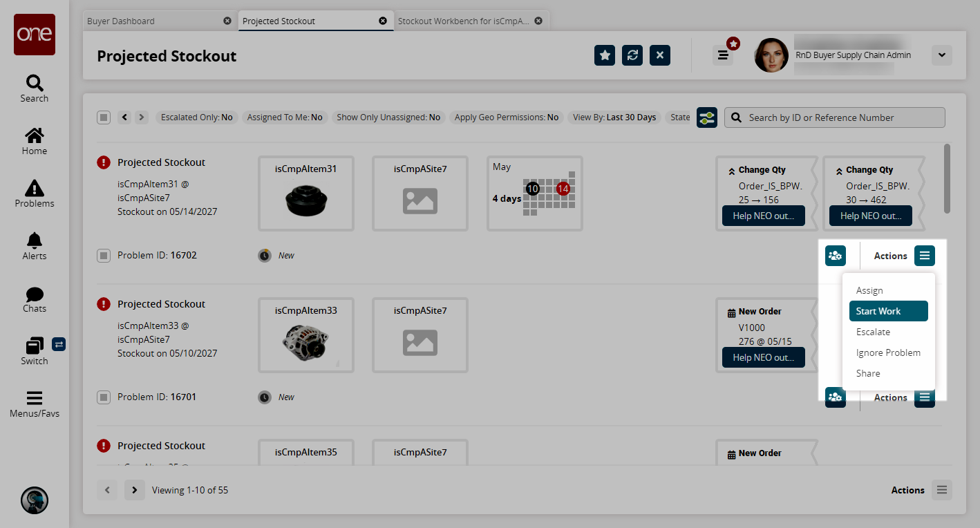Click day 10 marker in May calendar
The height and width of the screenshot is (528, 980).
(x=532, y=188)
